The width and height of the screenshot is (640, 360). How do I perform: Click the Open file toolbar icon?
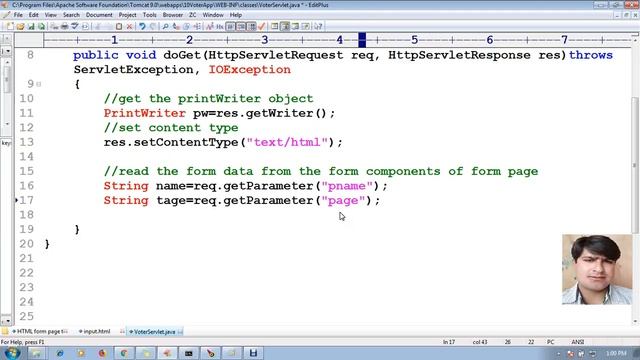point(20,27)
